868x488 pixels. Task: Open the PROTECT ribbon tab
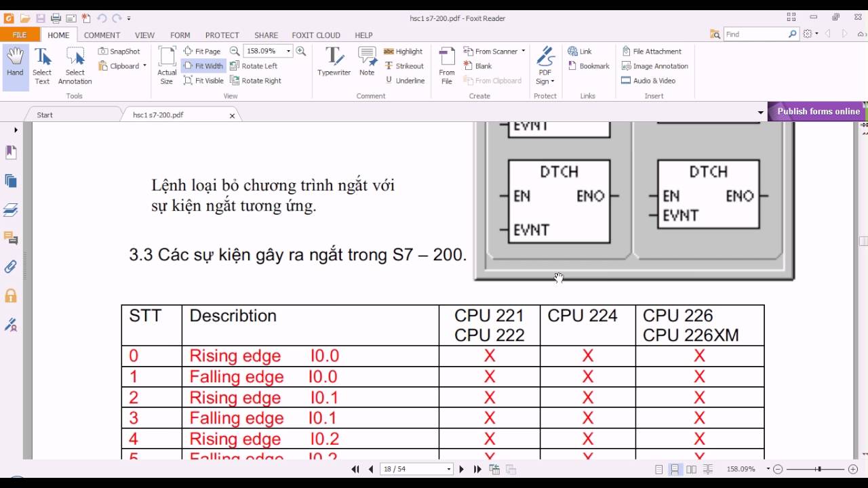pyautogui.click(x=222, y=35)
